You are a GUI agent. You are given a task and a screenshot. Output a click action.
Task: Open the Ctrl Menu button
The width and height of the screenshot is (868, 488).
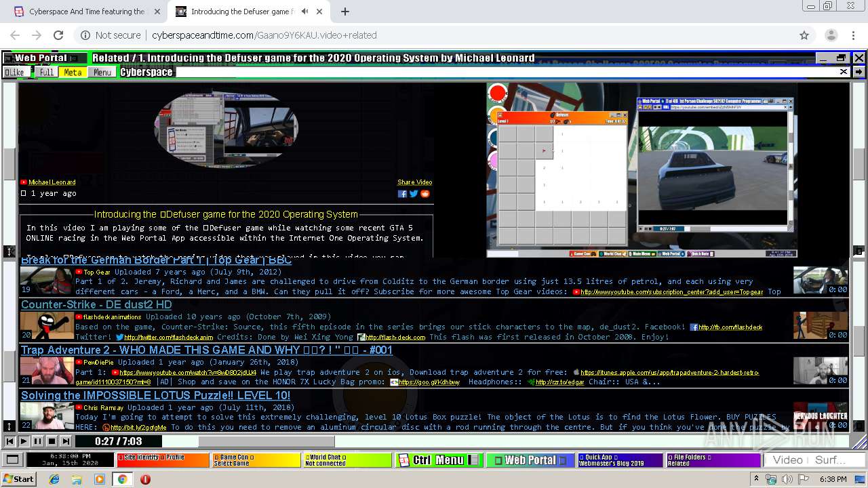439,460
